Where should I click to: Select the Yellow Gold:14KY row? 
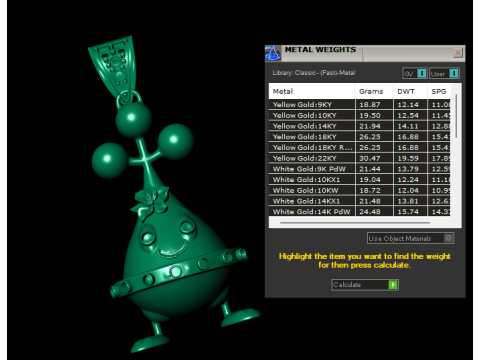[x=360, y=126]
